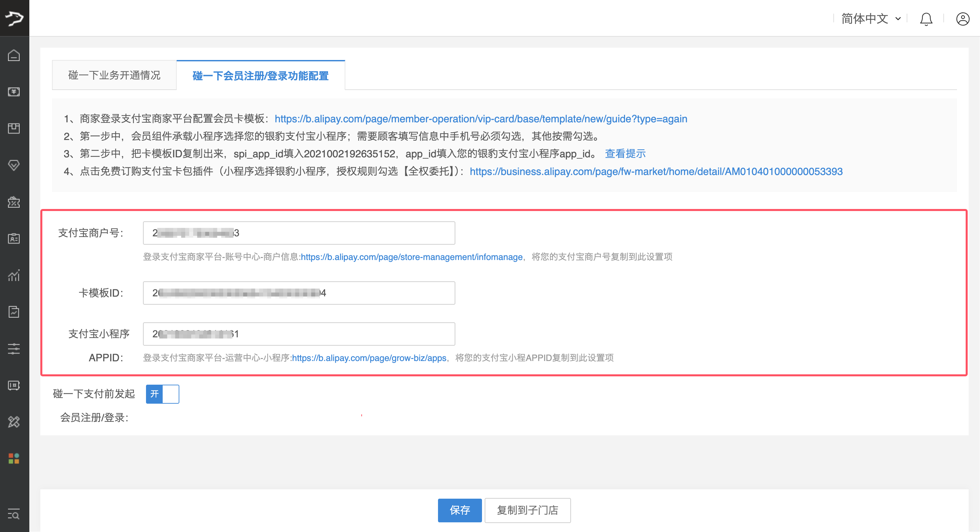Open the product package icon in sidebar
Image resolution: width=980 pixels, height=532 pixels.
[14, 128]
